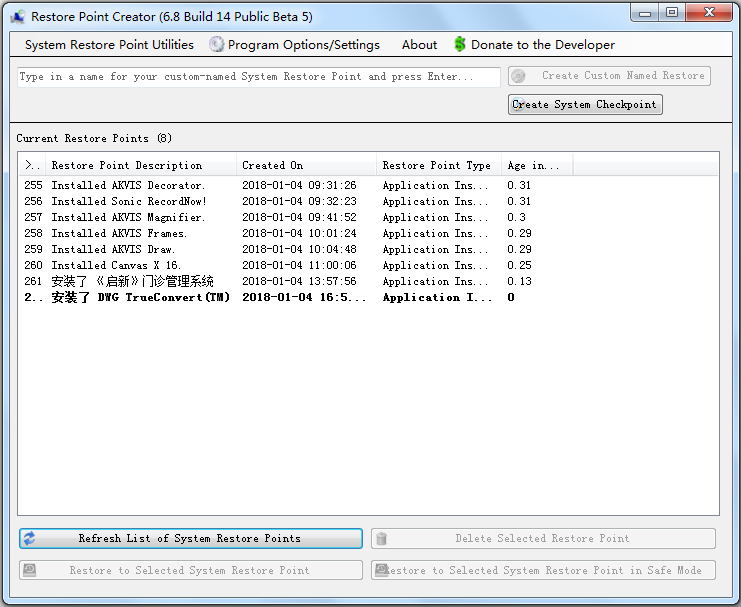Viewport: 741px width, 607px height.
Task: Open the About menu
Action: click(419, 44)
